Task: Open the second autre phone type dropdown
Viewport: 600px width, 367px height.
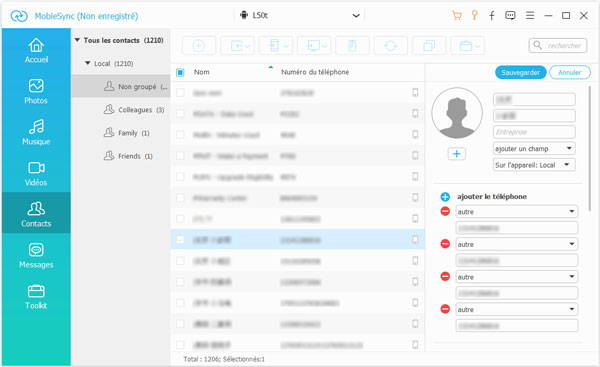Action: (517, 244)
